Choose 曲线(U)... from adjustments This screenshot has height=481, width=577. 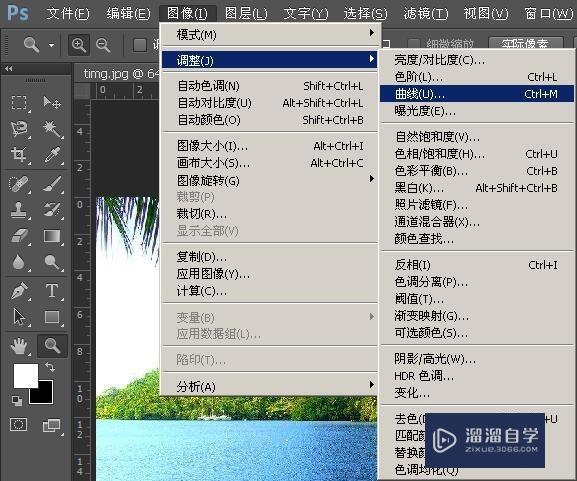coord(477,94)
